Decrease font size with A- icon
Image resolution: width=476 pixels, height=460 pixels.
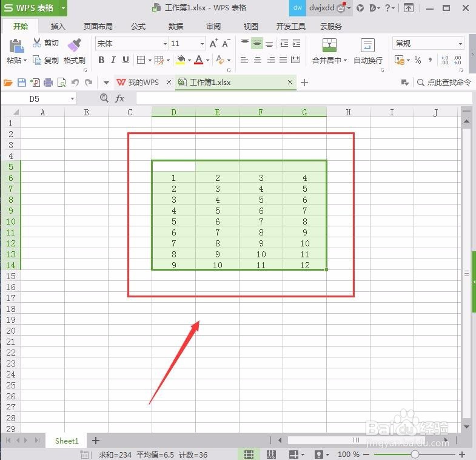[x=226, y=44]
